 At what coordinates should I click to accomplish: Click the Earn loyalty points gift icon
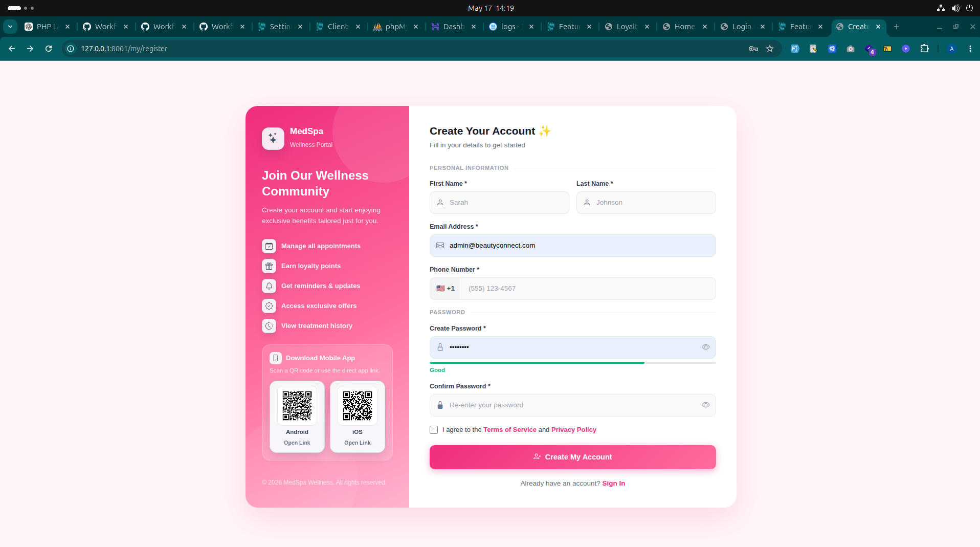pos(269,266)
